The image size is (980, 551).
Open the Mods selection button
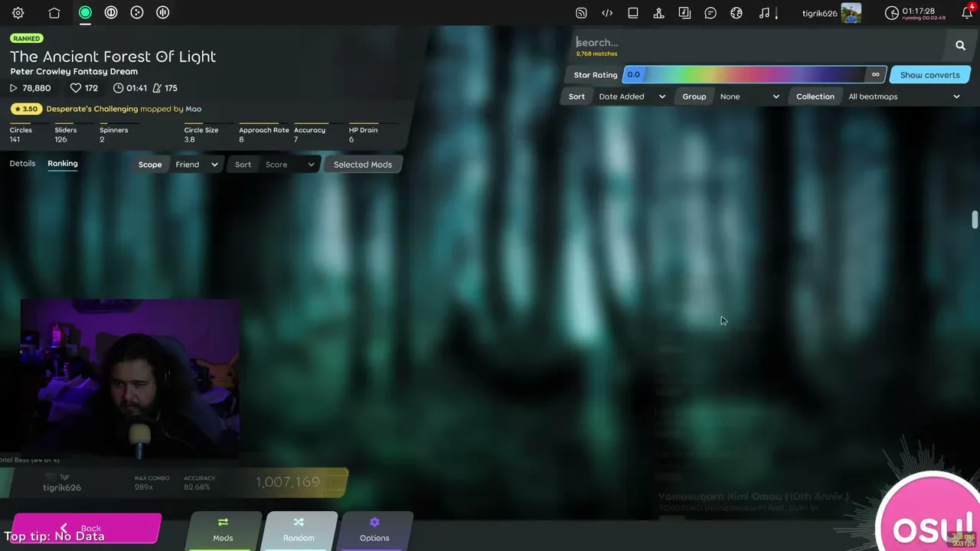click(223, 530)
